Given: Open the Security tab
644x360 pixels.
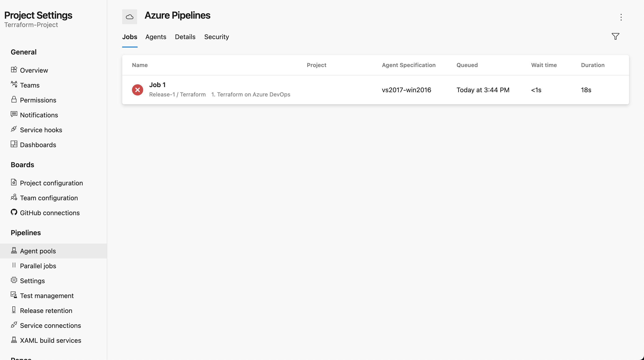Looking at the screenshot, I should pyautogui.click(x=217, y=37).
